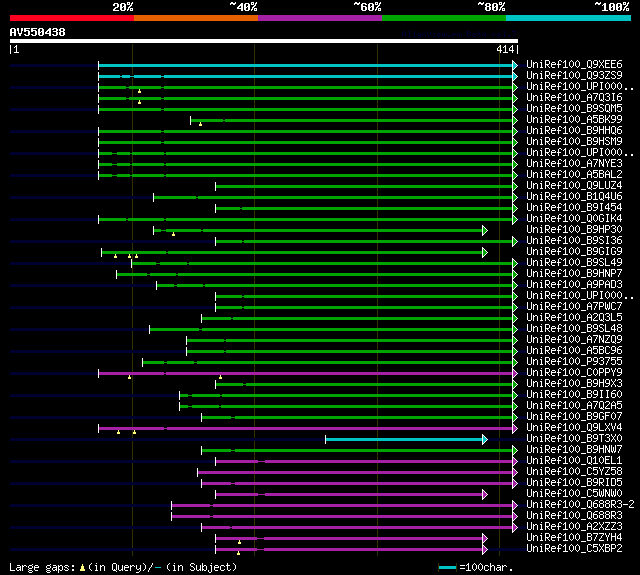Select the UniRef100_B9SL48 label
The width and height of the screenshot is (640, 575).
(574, 329)
